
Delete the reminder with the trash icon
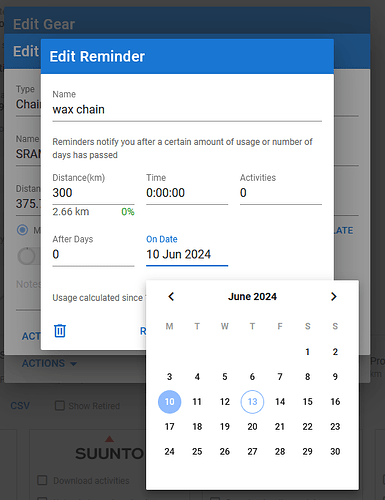tap(60, 331)
